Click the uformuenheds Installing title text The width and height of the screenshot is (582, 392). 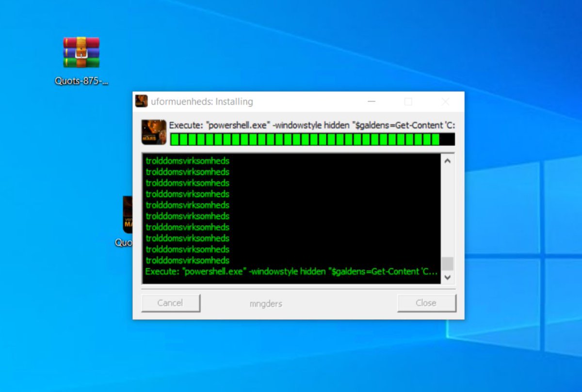click(x=203, y=102)
